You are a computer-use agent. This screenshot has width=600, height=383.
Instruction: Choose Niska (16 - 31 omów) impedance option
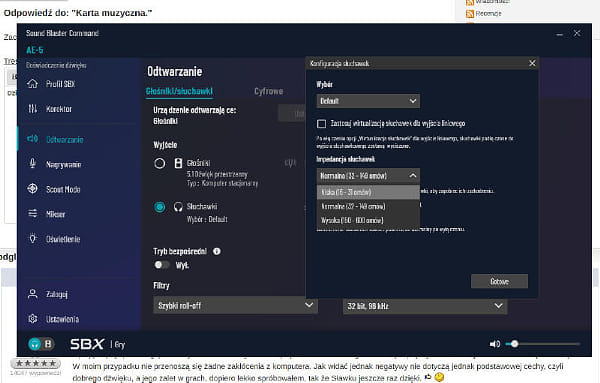coord(368,192)
